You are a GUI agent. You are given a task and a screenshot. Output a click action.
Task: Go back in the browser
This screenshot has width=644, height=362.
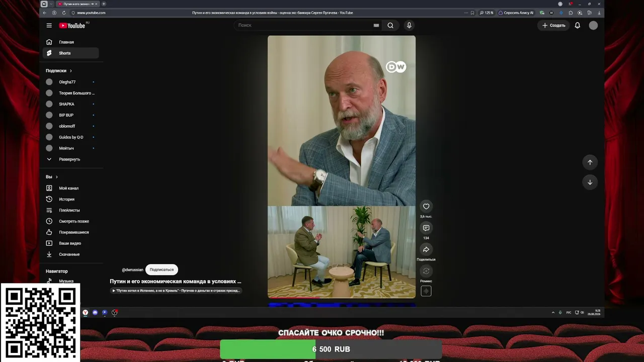(44, 13)
